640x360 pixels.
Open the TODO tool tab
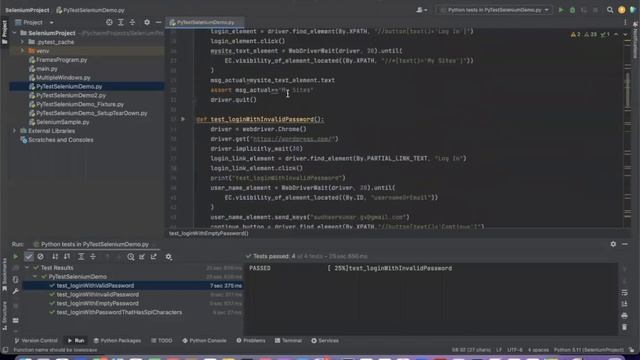point(162,340)
